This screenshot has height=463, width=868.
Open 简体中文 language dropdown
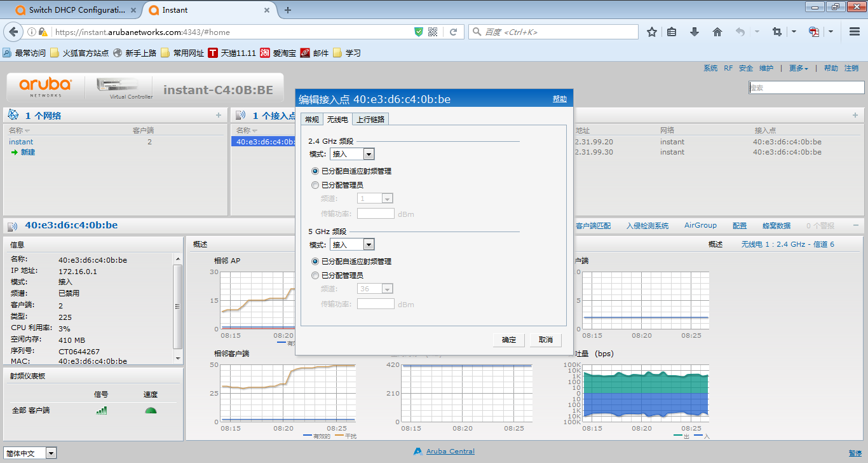pos(30,453)
